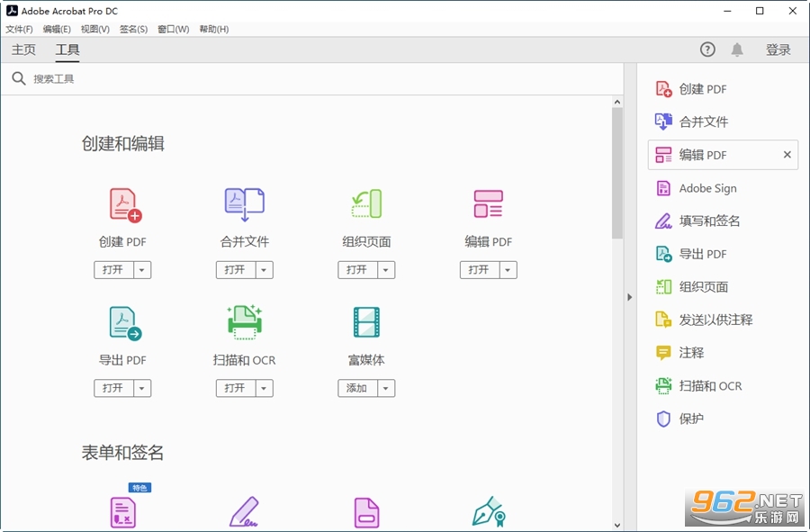The image size is (810, 532).
Task: Switch to the 主页 tab
Action: coord(23,50)
